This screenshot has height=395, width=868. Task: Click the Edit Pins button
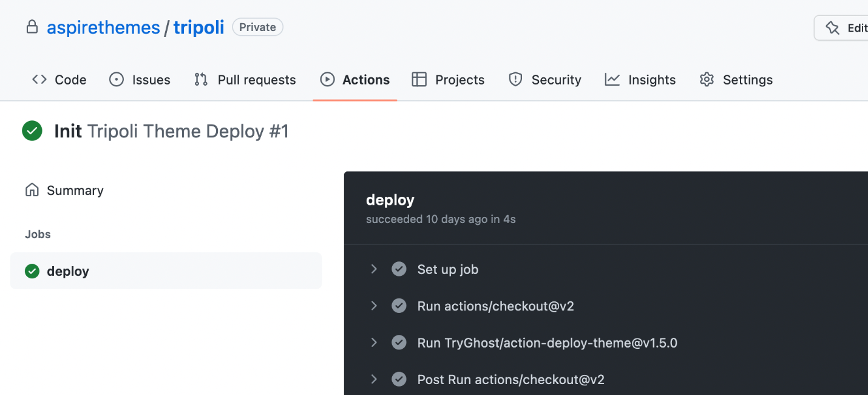click(x=841, y=28)
